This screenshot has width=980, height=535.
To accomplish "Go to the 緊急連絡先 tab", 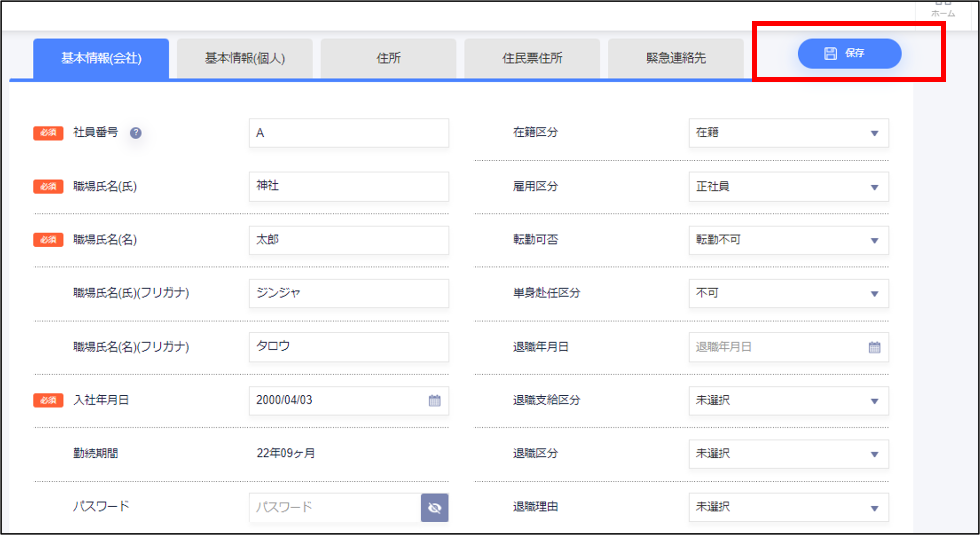I will tap(676, 59).
